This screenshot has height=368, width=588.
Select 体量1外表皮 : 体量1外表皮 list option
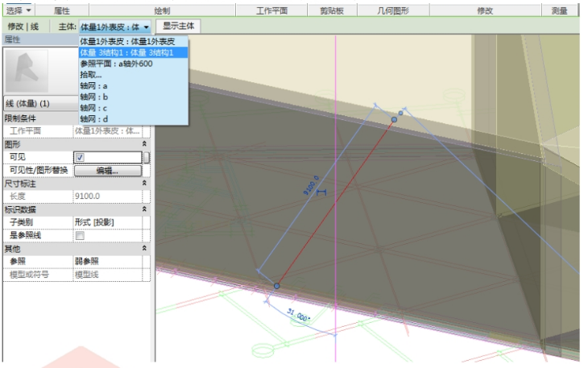tap(133, 42)
